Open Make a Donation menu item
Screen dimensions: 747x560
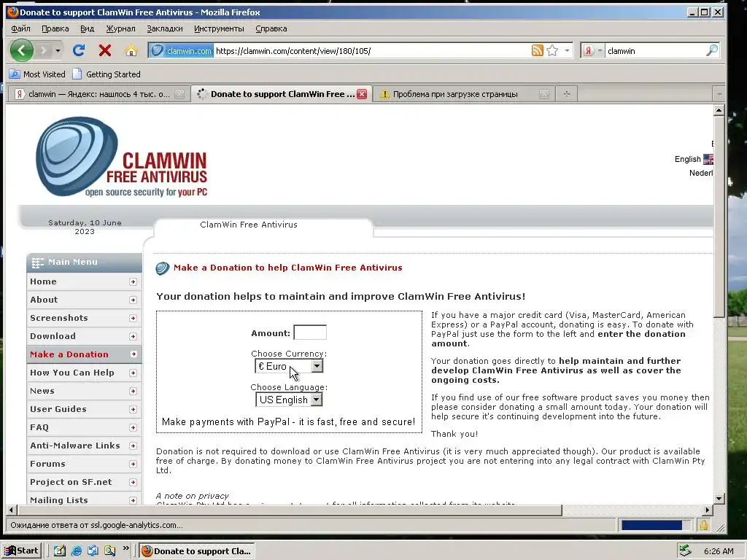(84, 354)
